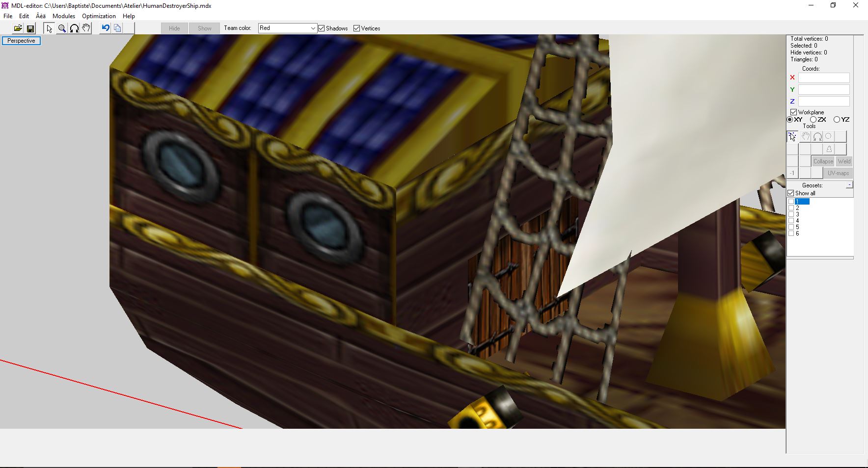
Task: Collapse the Geosets panel with the minus button
Action: click(x=849, y=185)
